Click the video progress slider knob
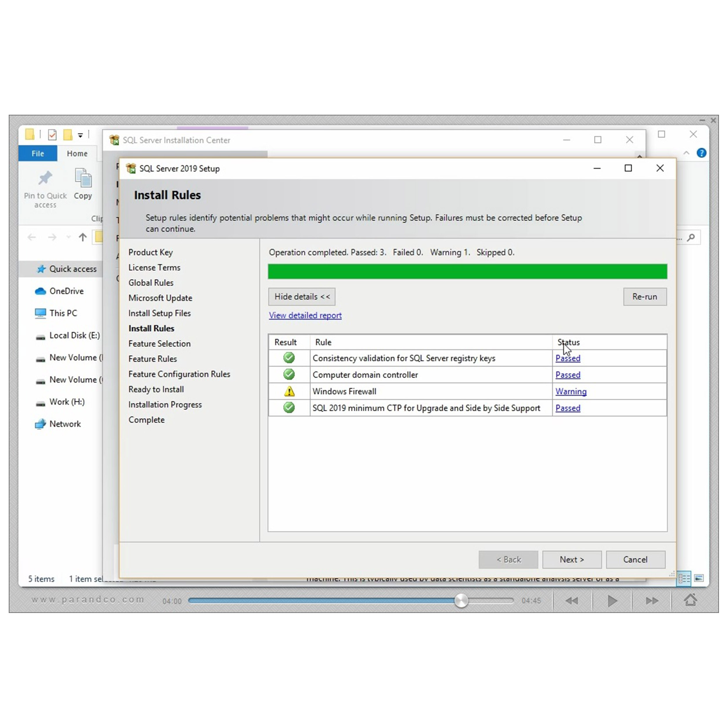The height and width of the screenshot is (728, 728). [x=461, y=601]
